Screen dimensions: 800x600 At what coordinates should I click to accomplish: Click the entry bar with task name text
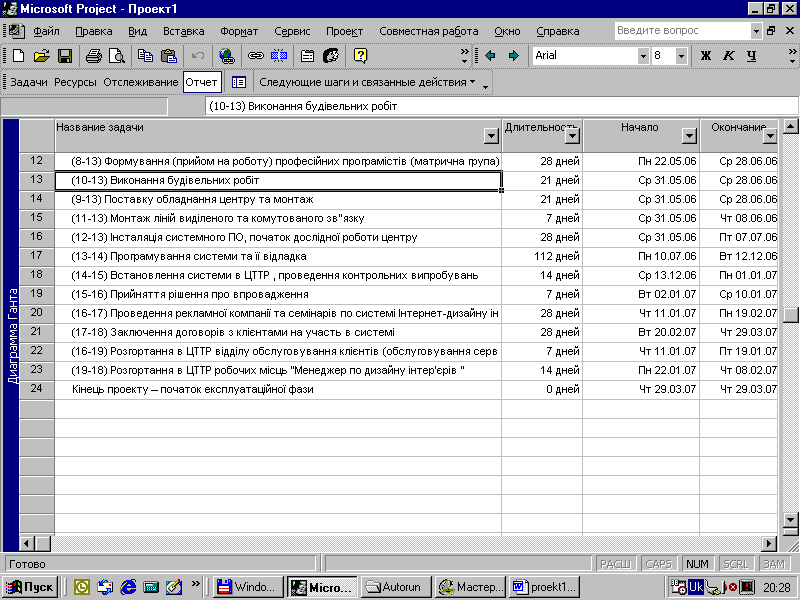click(x=502, y=106)
